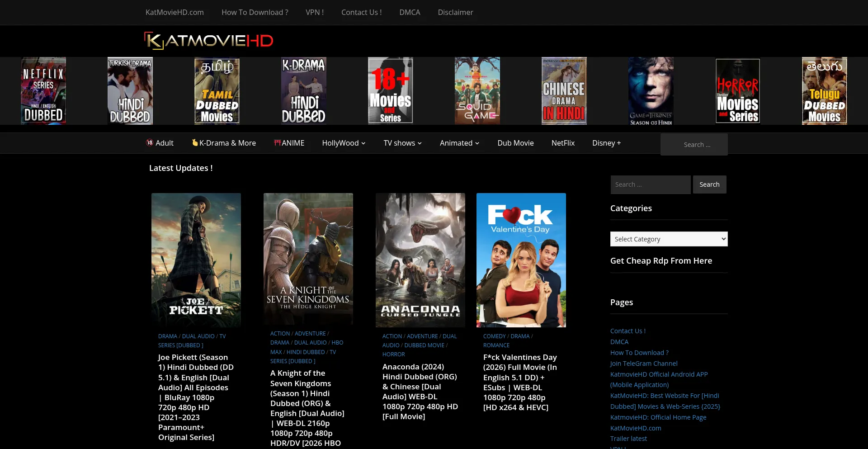The height and width of the screenshot is (449, 868).
Task: Focus the navigation bar search field
Action: (x=694, y=144)
